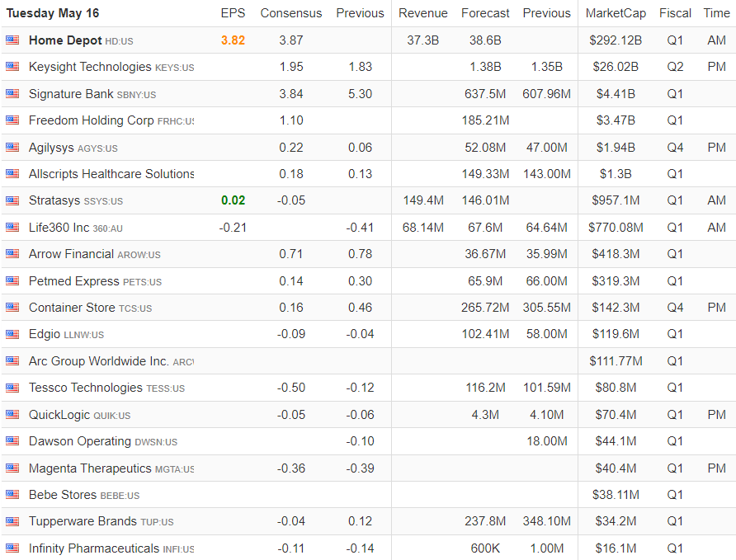Image resolution: width=736 pixels, height=560 pixels.
Task: Click Signature Bank's 5.30 previous EPS
Action: (x=360, y=94)
